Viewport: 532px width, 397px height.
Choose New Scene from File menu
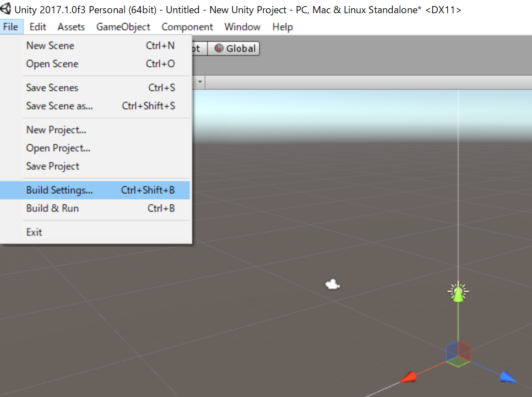(96, 46)
